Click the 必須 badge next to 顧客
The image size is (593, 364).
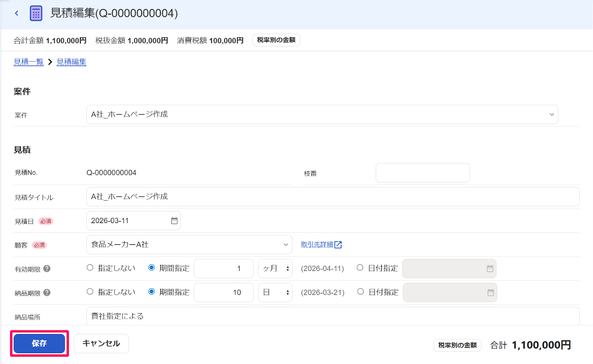point(39,245)
